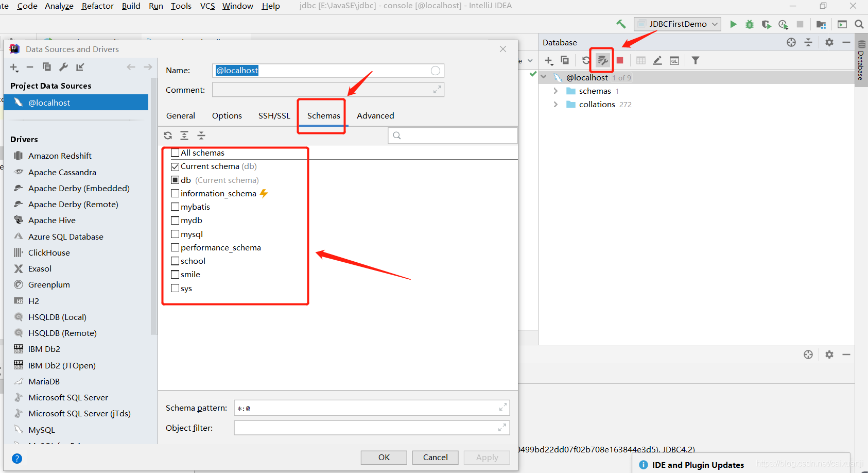This screenshot has height=473, width=868.
Task: Click the Edit Source pencil icon
Action: (657, 60)
